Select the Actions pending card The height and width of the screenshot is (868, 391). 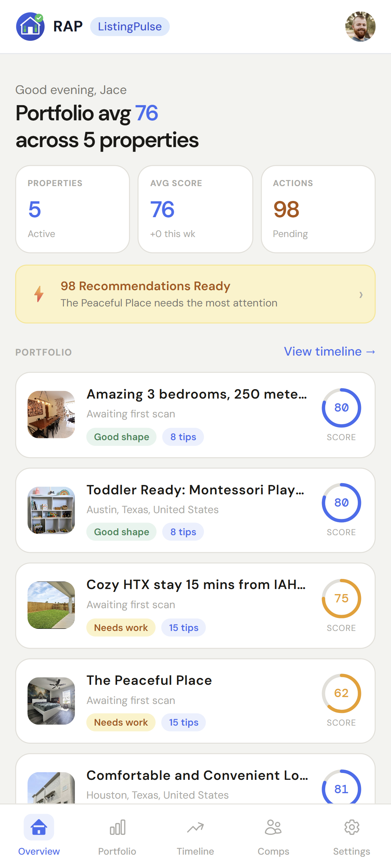coord(318,209)
